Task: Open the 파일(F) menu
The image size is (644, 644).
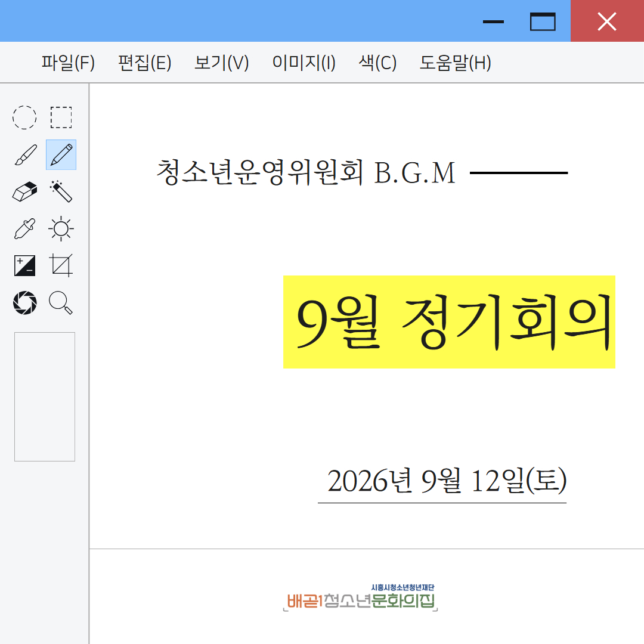Action: pyautogui.click(x=68, y=63)
